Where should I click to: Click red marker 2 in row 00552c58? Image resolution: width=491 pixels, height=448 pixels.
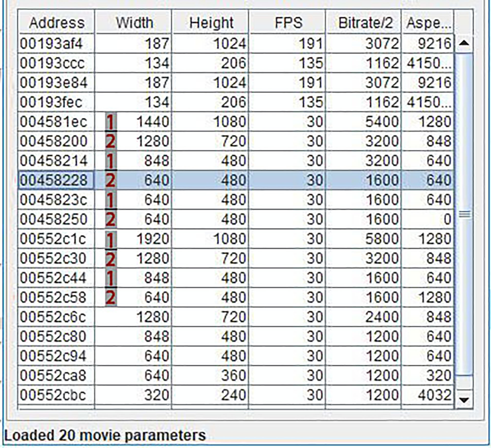coord(110,297)
